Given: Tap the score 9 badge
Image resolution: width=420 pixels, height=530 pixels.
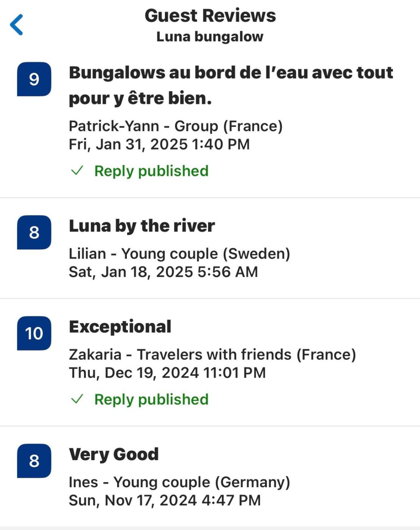Looking at the screenshot, I should 34,79.
